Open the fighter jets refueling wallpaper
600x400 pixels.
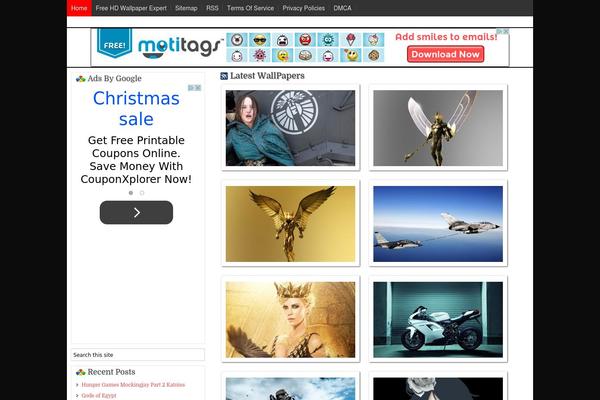tap(438, 224)
